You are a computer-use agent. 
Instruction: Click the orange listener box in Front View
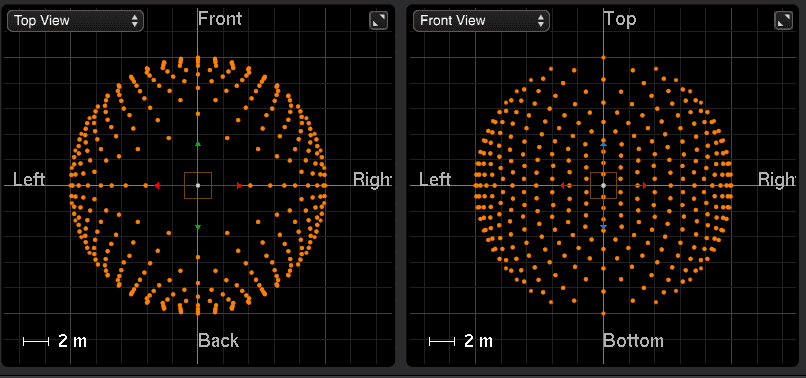[603, 185]
